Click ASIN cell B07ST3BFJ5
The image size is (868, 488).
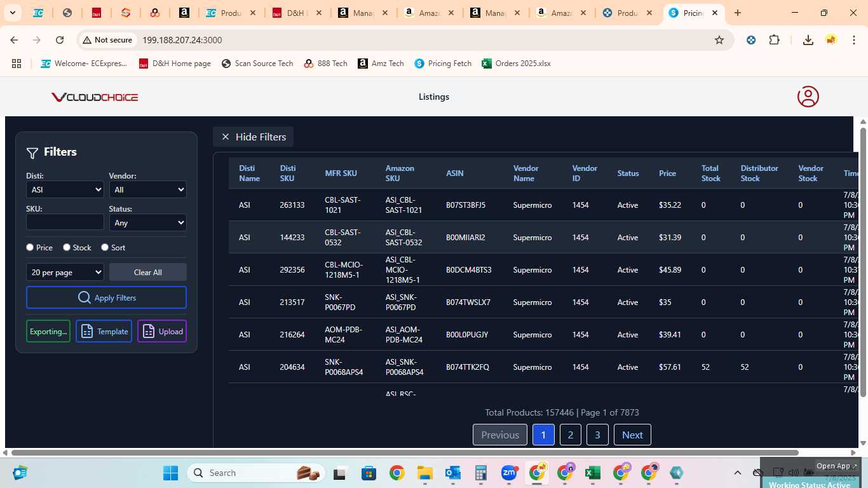pyautogui.click(x=466, y=205)
